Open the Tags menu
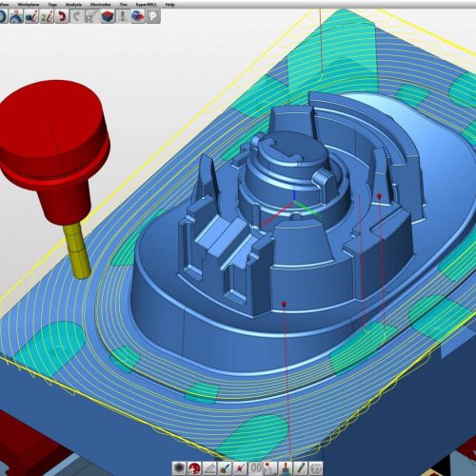The height and width of the screenshot is (476, 476). (x=52, y=5)
